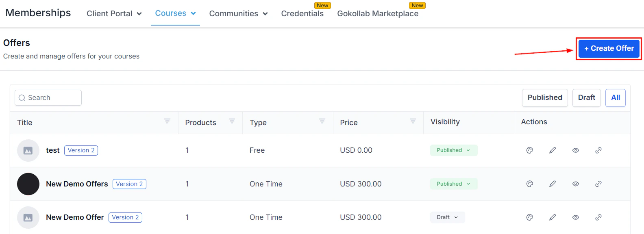Open the Type column filter icon
The image size is (644, 234).
point(322,121)
